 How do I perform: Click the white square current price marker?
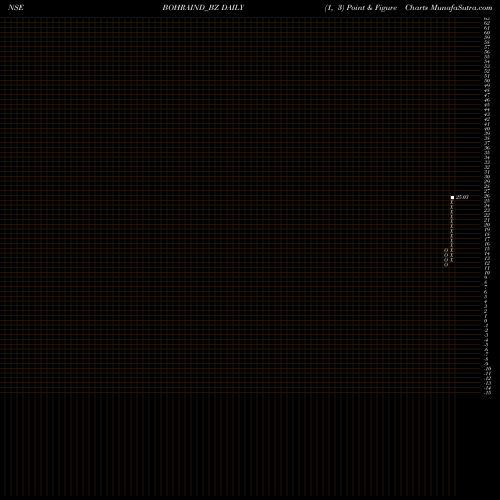point(452,198)
